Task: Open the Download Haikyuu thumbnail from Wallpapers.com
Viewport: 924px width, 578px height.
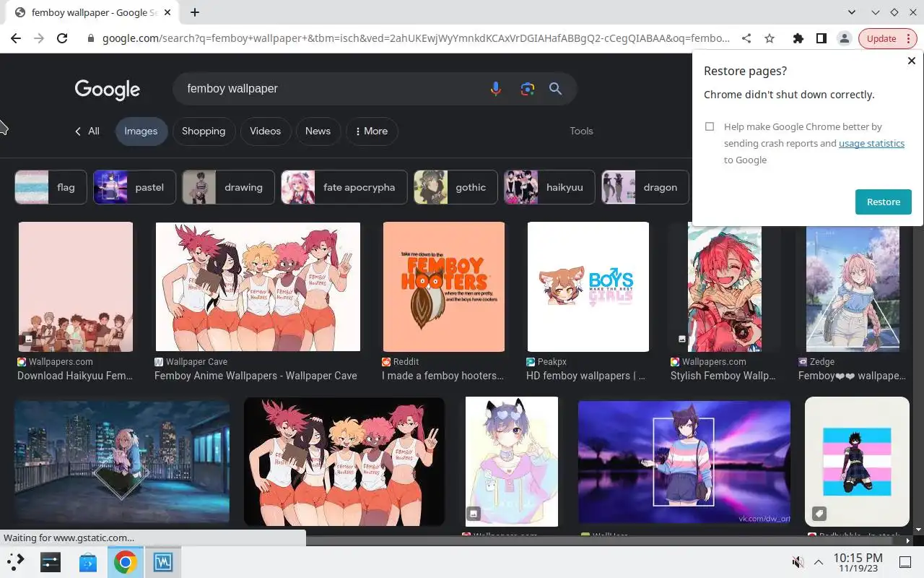Action: (x=76, y=287)
